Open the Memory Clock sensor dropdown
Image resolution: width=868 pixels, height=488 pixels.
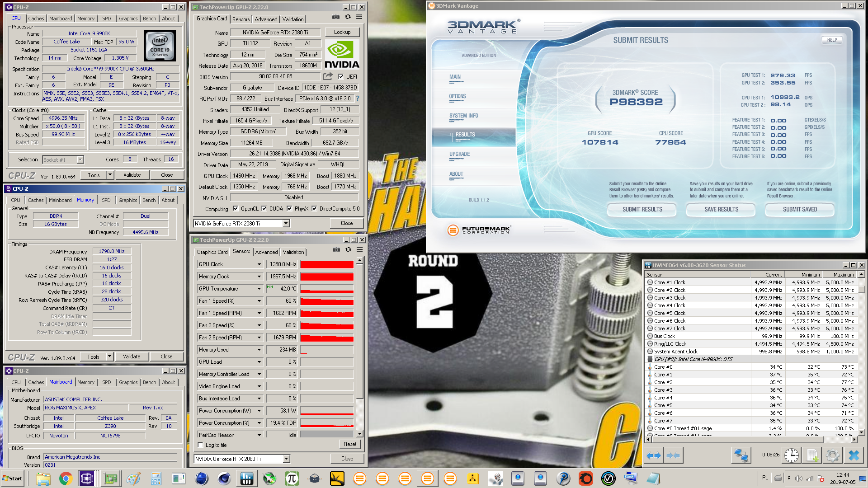259,277
